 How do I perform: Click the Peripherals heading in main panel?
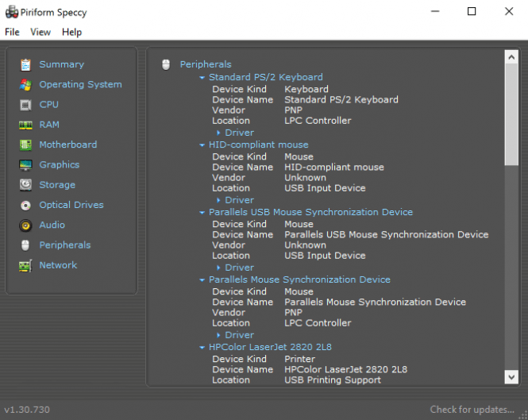[206, 64]
